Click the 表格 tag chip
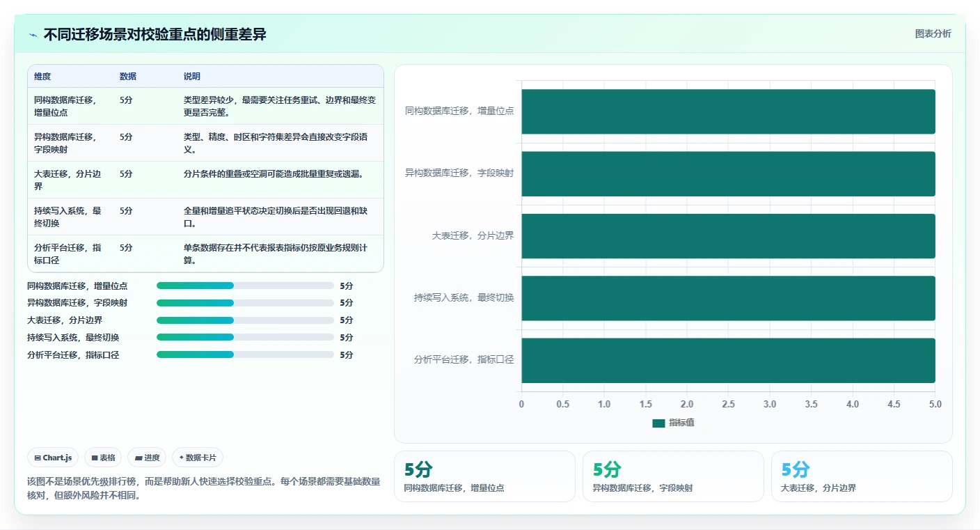This screenshot has width=980, height=530. [103, 458]
